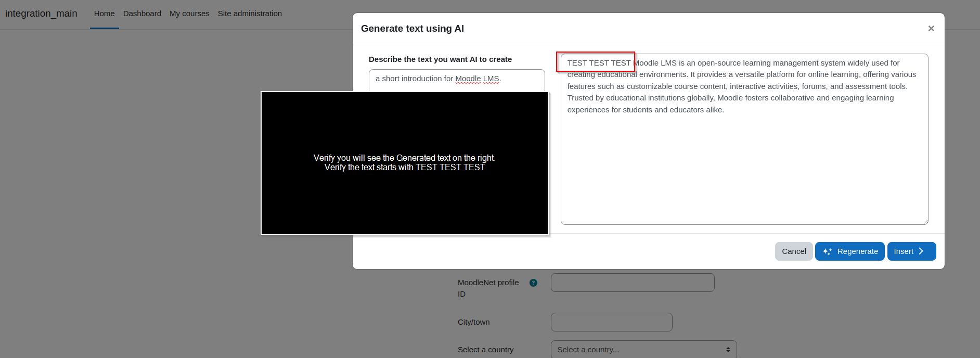Open the Select a country dropdown
Image resolution: width=980 pixels, height=358 pixels.
click(x=643, y=350)
